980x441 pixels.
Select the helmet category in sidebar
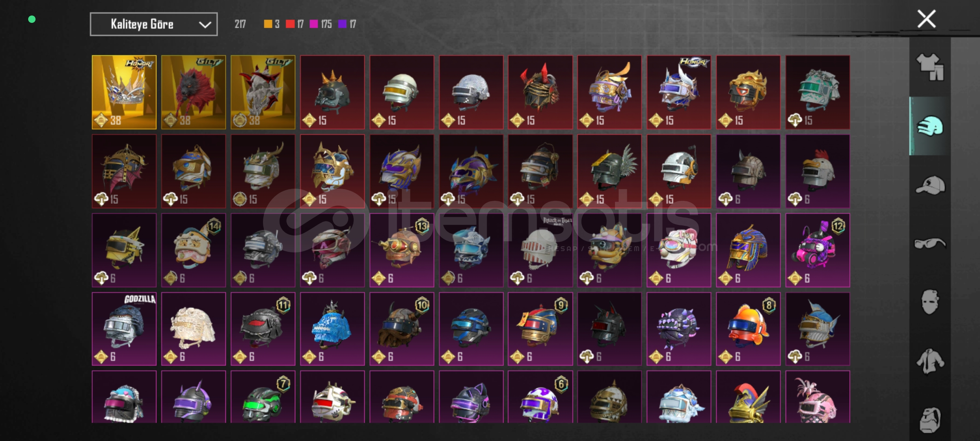tap(930, 126)
